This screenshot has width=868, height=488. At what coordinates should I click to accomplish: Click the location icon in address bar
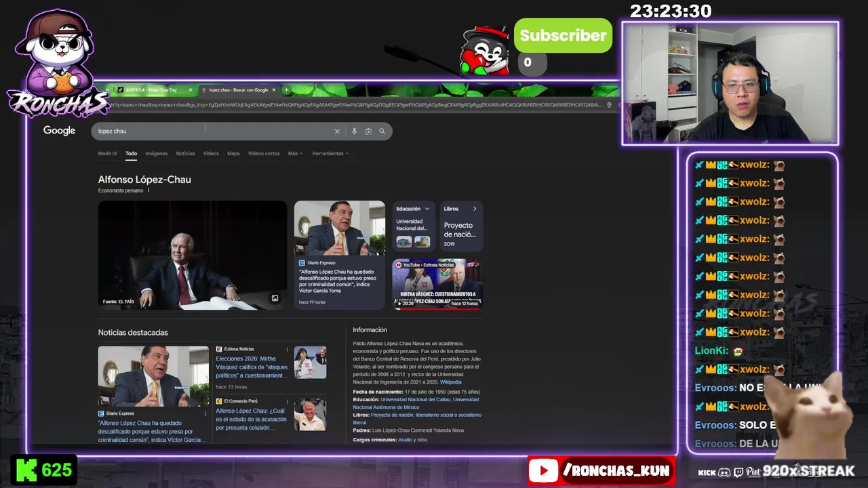(609, 105)
